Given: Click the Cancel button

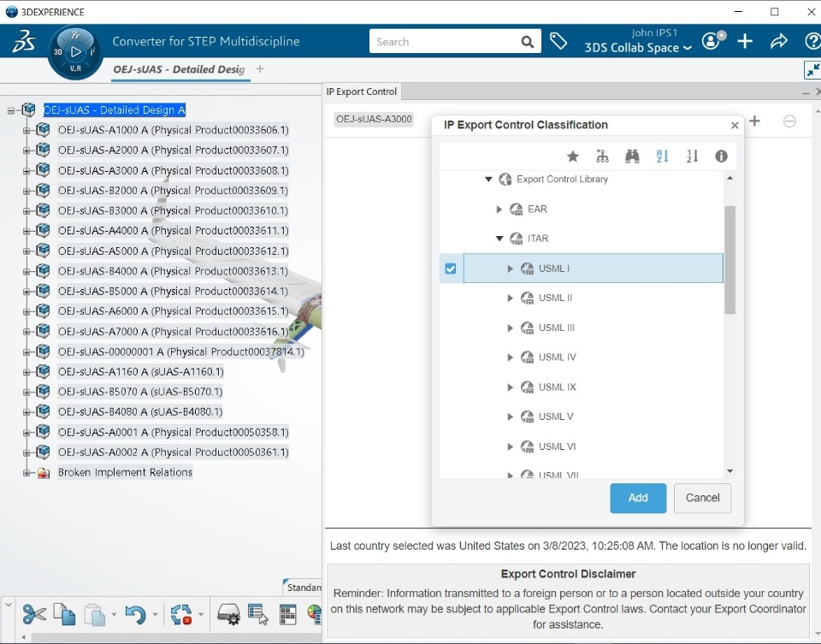Looking at the screenshot, I should (x=702, y=498).
